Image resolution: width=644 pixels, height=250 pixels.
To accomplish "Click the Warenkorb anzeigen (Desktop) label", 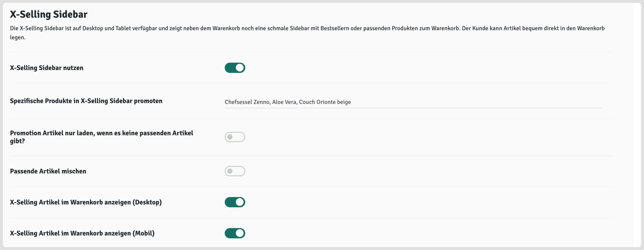I will point(86,202).
